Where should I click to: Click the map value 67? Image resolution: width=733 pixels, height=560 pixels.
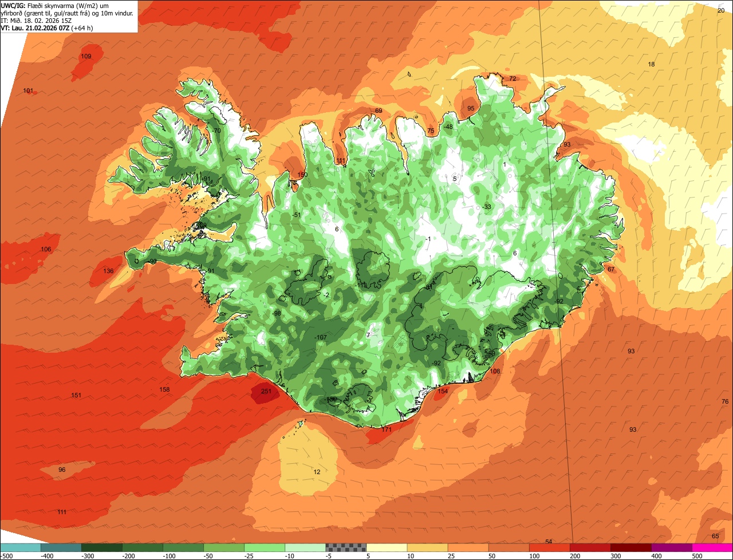(x=611, y=269)
